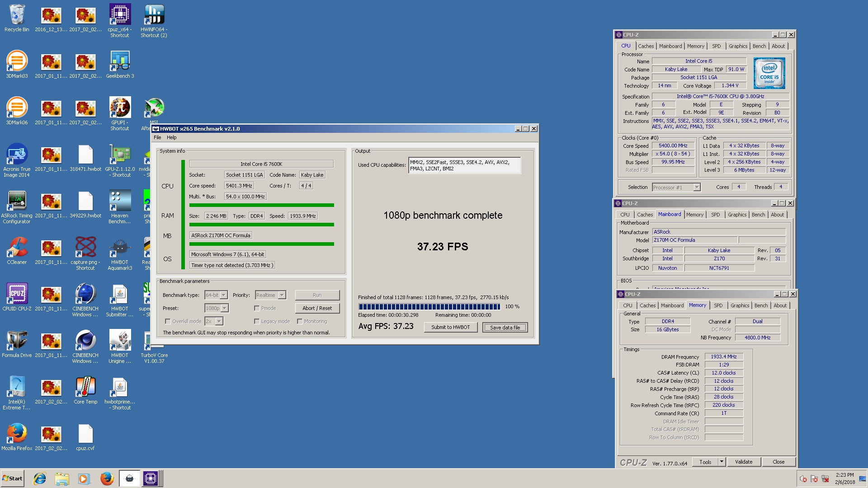Toggle the Pmode checkbox
This screenshot has height=488, width=868.
(x=257, y=308)
